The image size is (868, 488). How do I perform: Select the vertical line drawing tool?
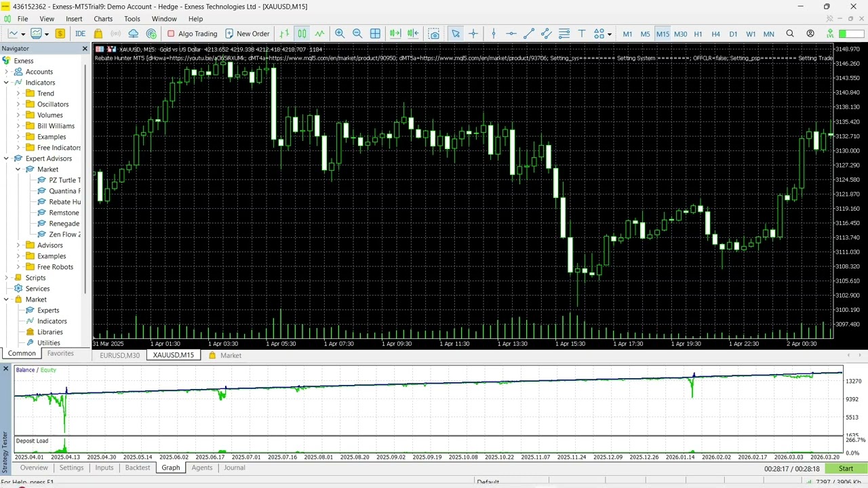(494, 33)
